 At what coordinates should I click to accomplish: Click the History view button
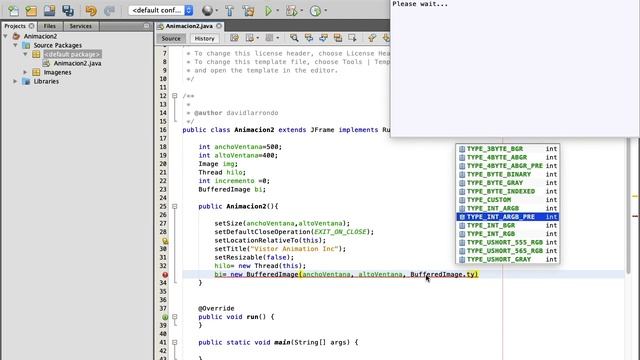[x=204, y=38]
